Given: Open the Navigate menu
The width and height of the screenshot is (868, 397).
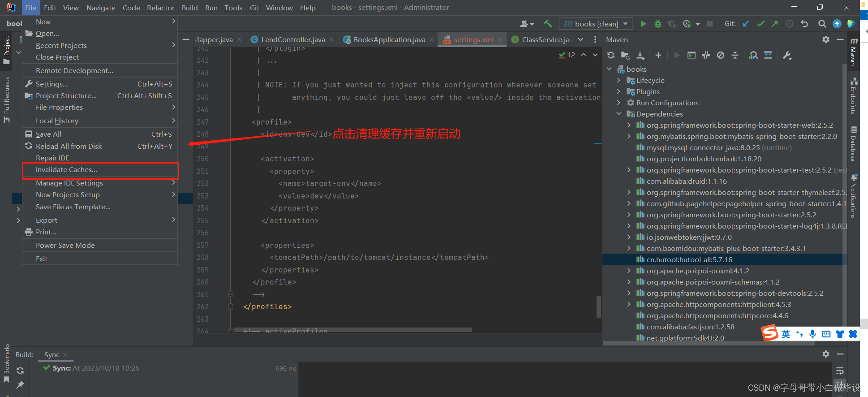Looking at the screenshot, I should 101,8.
